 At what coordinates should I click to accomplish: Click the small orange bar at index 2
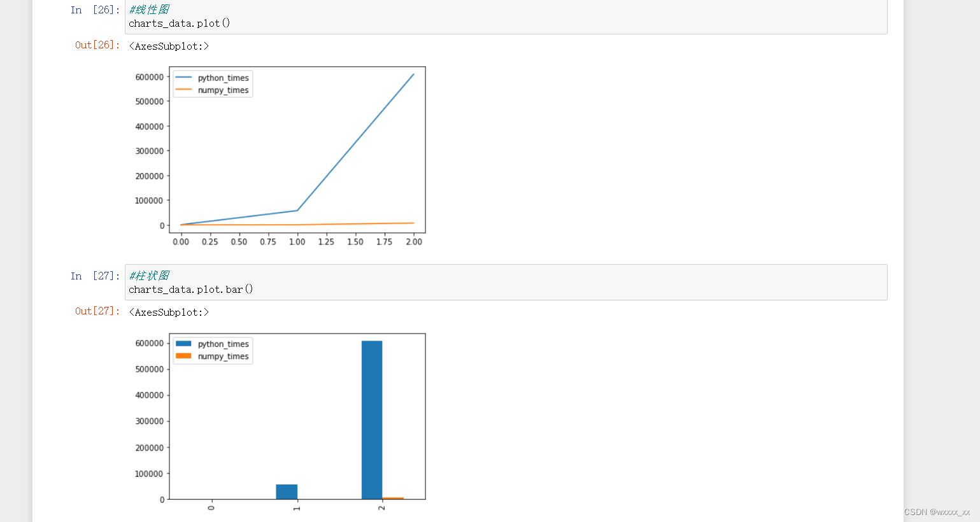393,498
